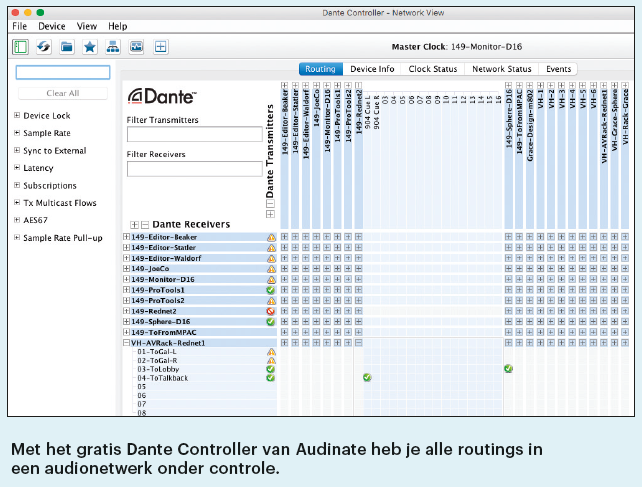Click the Filter Transmitters input field

coord(194,134)
